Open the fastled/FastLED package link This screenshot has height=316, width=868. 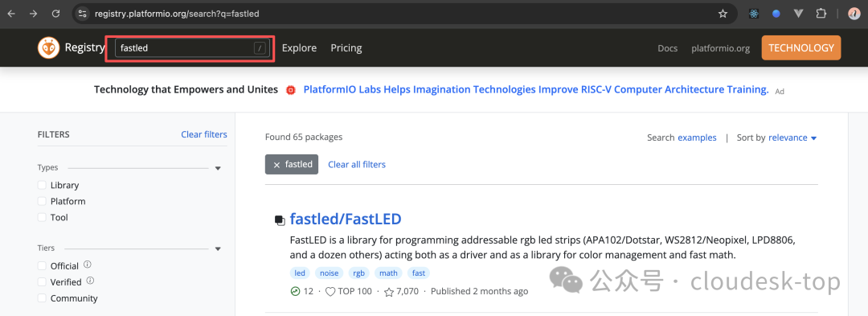pos(346,220)
